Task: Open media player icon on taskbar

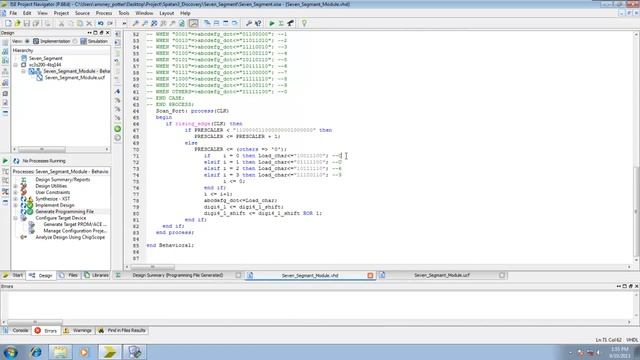Action: [84, 352]
